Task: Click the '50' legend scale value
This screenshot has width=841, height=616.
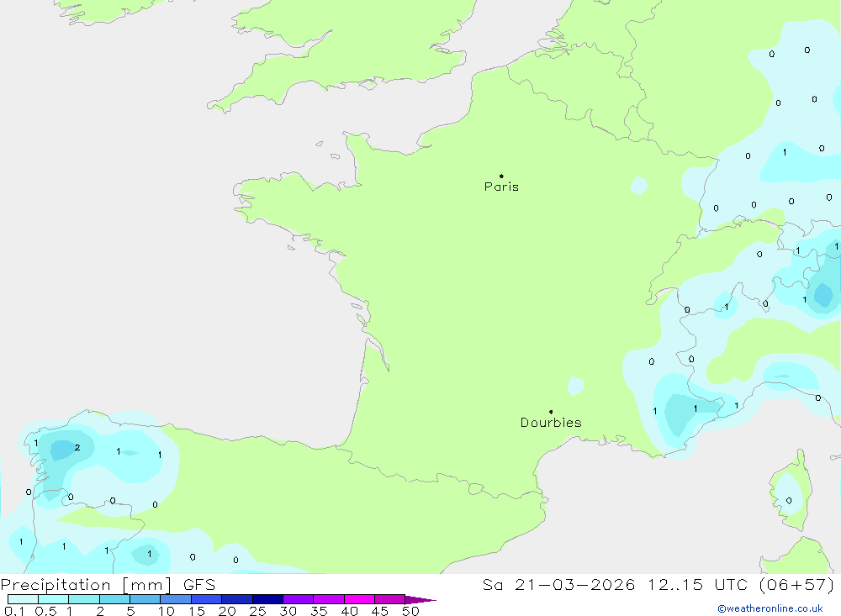Action: click(x=410, y=611)
